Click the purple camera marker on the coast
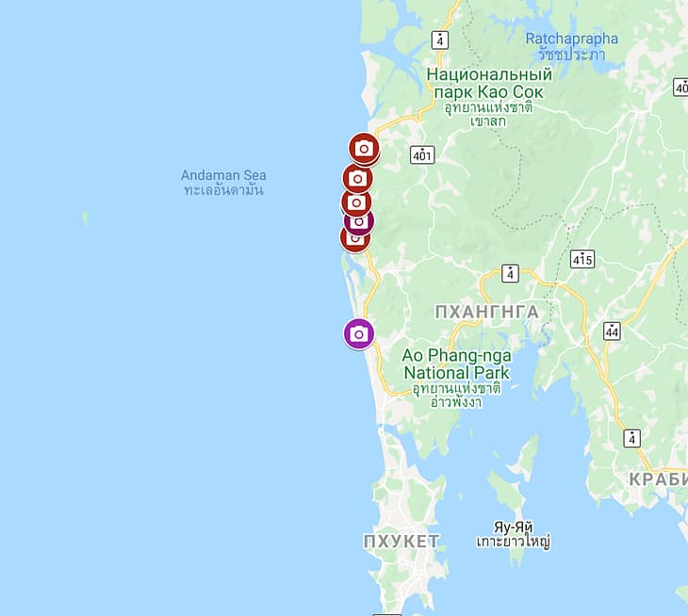 pos(359,334)
